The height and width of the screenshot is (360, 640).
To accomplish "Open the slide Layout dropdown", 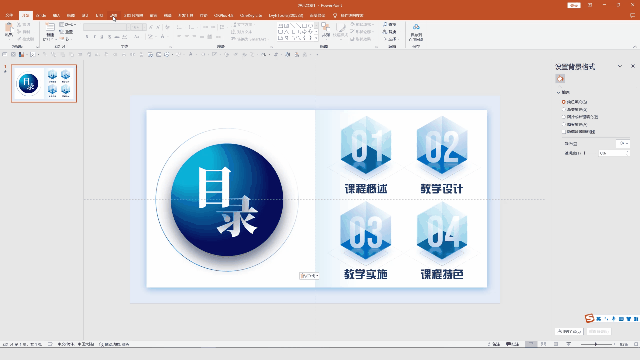I will point(67,25).
